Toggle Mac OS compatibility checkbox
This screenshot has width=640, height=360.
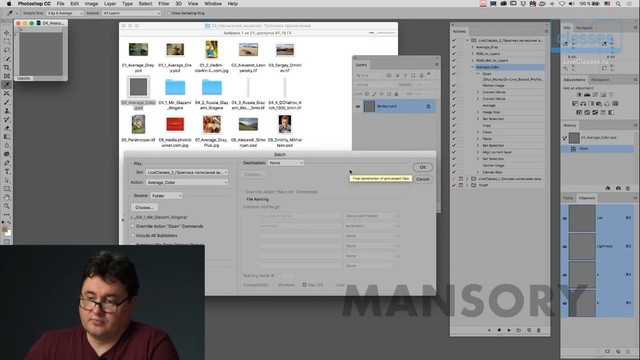tap(304, 285)
